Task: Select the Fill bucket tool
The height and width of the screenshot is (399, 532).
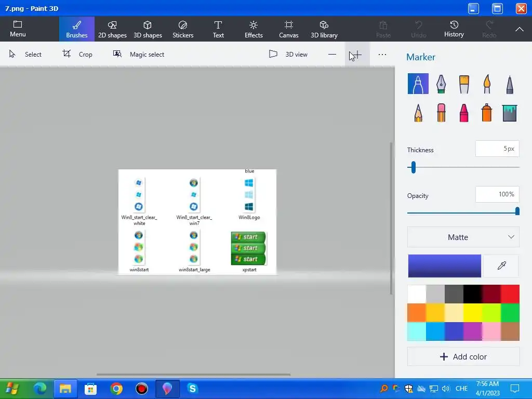Action: click(x=510, y=113)
